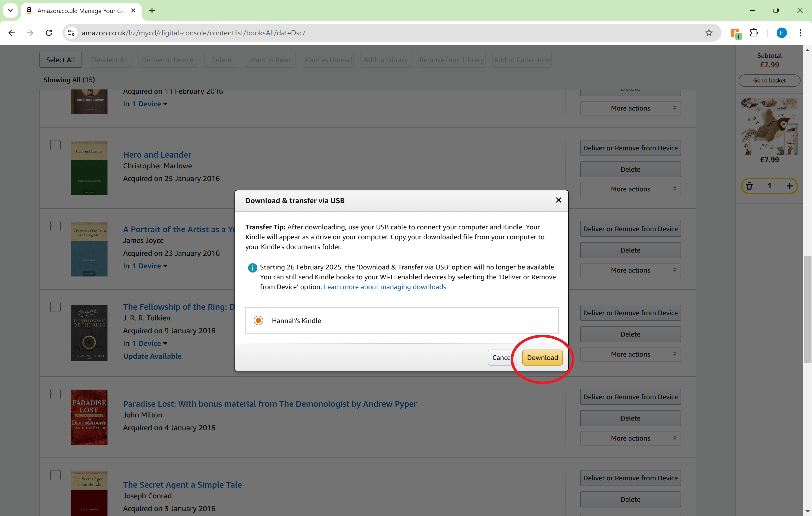
Task: Tick the Paradise Lost checkbox
Action: point(55,394)
